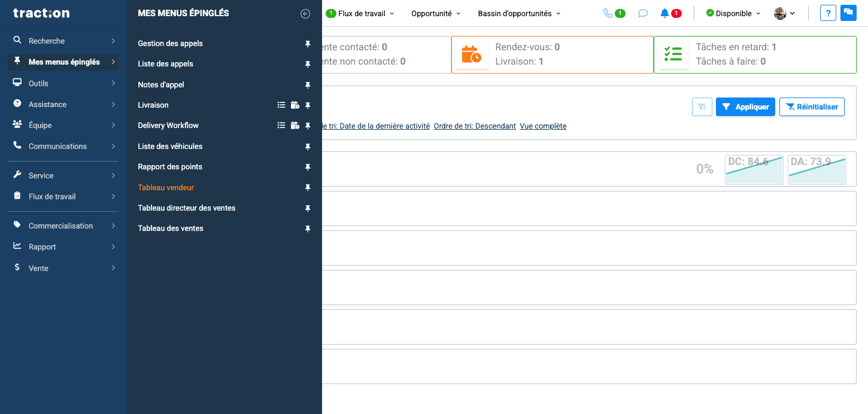
Task: Click the filter options icon beside Appliquer
Action: pyautogui.click(x=702, y=107)
